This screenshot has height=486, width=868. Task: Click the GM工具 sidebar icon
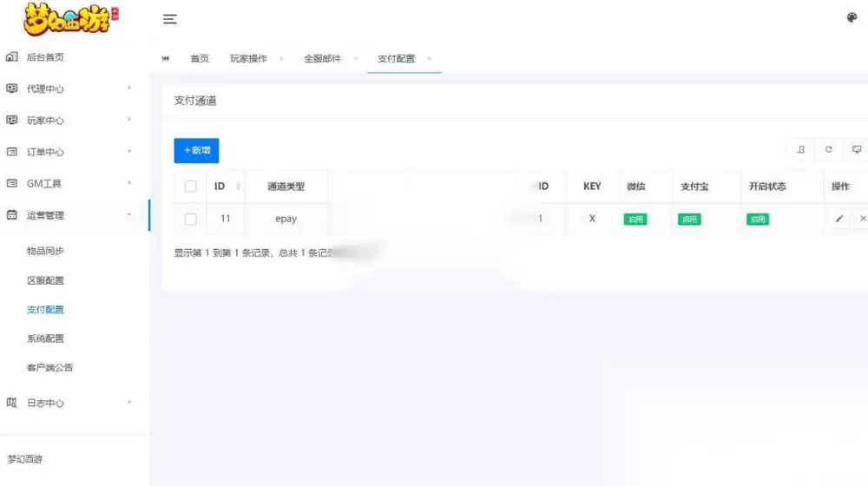(x=11, y=182)
